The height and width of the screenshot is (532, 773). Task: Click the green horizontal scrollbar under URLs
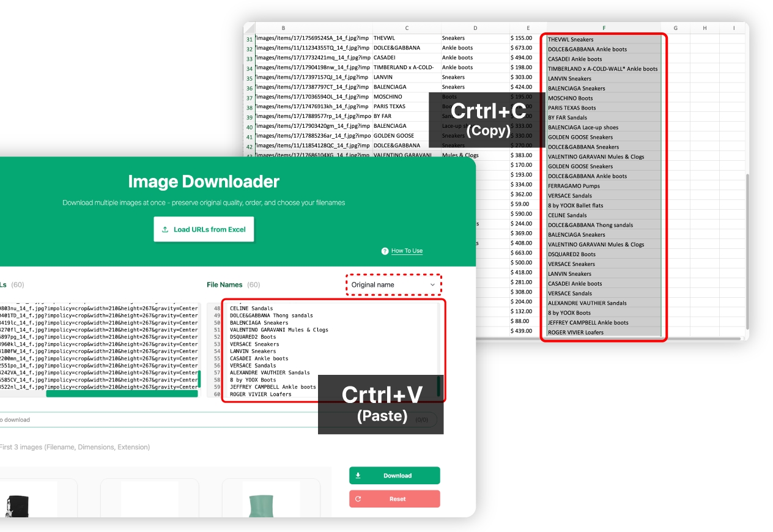click(x=122, y=394)
